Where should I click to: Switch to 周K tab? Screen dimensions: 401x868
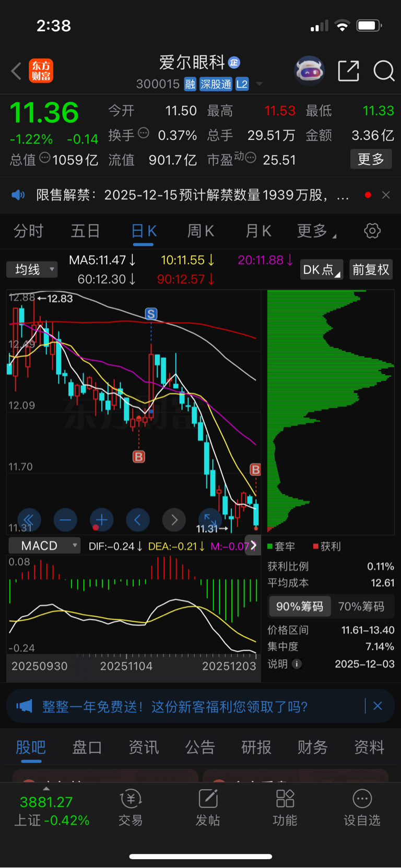200,231
